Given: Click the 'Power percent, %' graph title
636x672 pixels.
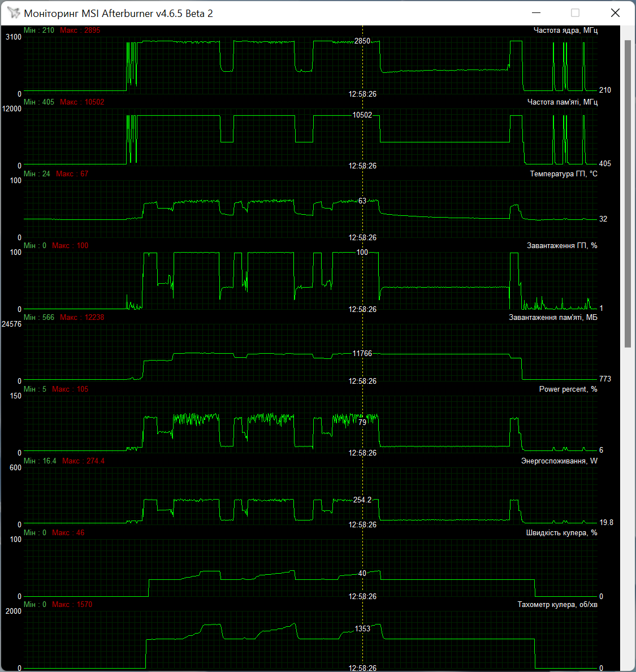Looking at the screenshot, I should coord(568,389).
